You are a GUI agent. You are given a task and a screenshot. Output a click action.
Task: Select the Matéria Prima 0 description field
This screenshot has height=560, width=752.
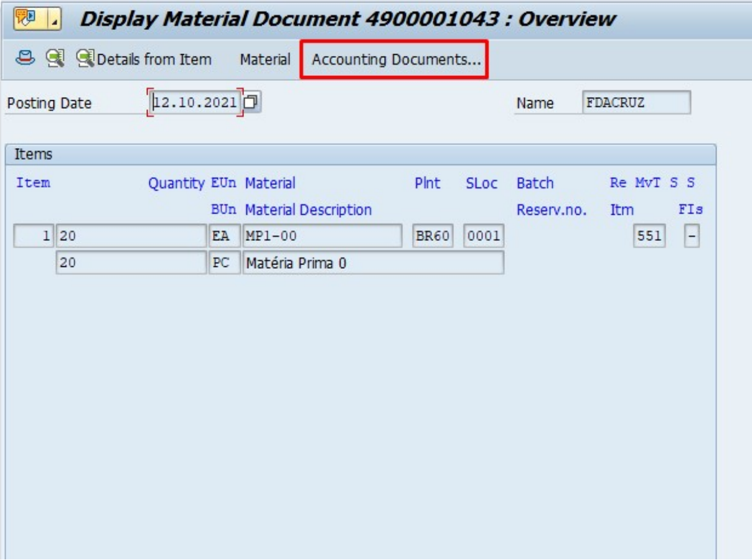(373, 263)
